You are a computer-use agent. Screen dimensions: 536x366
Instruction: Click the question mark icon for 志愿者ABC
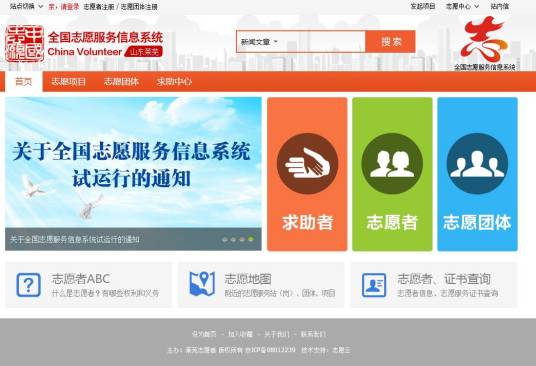coord(29,285)
